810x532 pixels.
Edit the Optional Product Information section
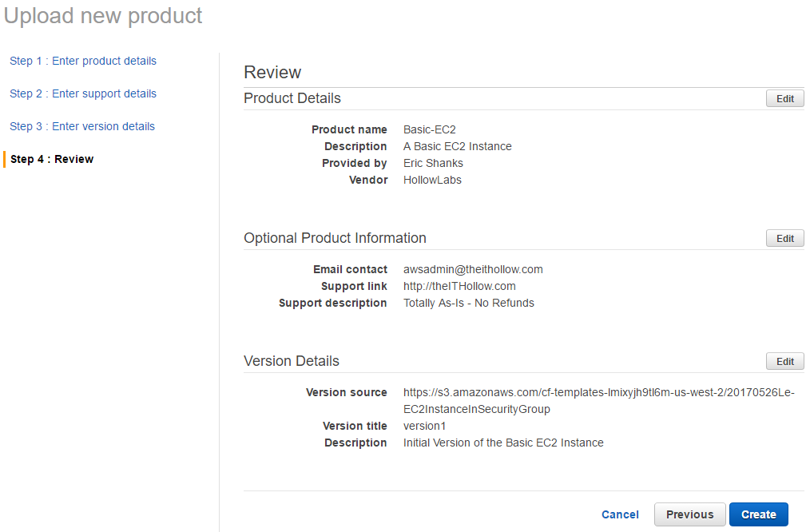[x=784, y=238]
